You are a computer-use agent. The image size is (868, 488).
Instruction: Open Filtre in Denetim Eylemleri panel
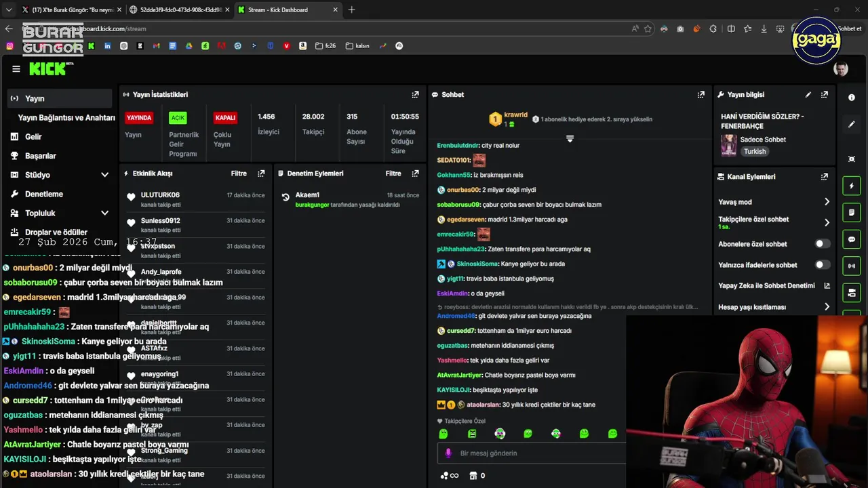pos(393,174)
